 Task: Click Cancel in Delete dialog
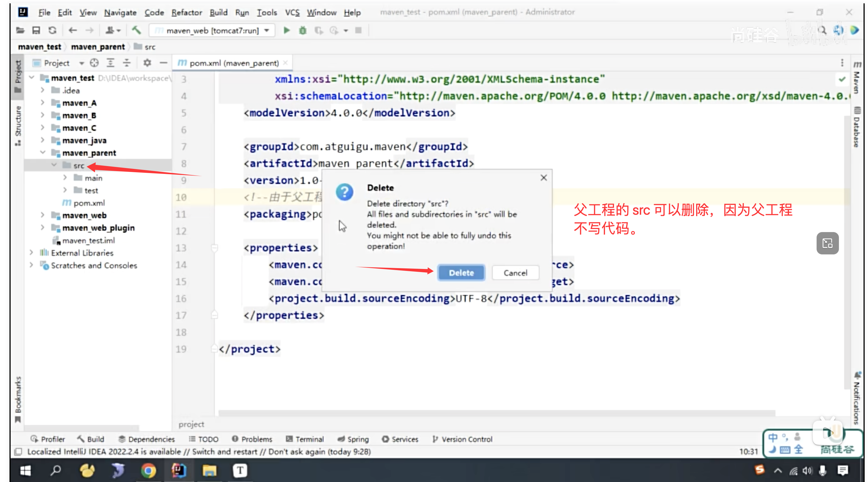click(515, 273)
